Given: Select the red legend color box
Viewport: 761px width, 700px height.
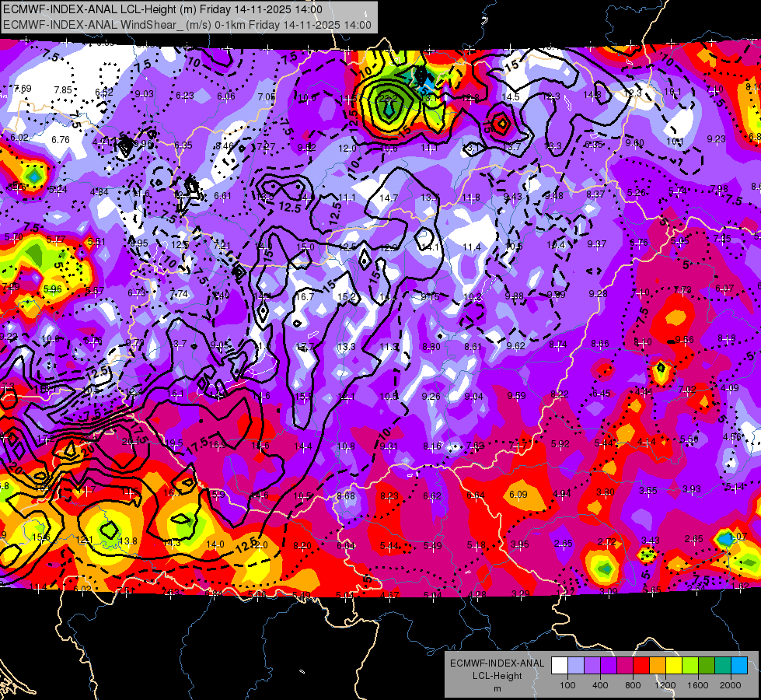Looking at the screenshot, I should 641,665.
